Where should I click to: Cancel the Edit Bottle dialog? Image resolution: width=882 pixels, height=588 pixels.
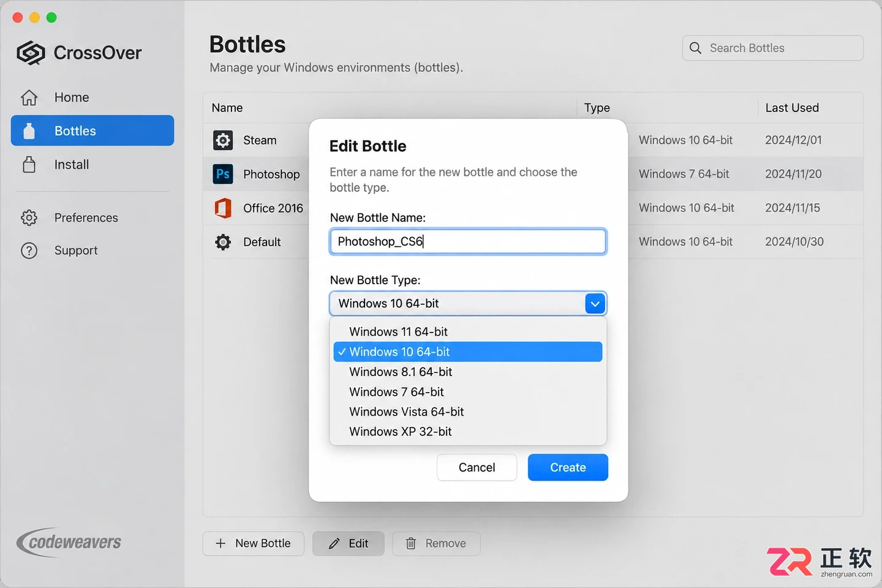click(477, 467)
